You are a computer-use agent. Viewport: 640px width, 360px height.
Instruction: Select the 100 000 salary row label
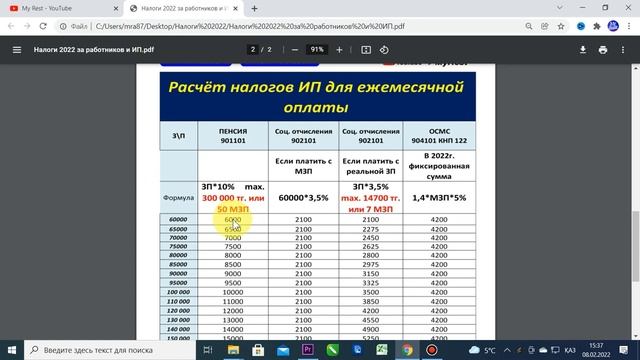coord(178,292)
